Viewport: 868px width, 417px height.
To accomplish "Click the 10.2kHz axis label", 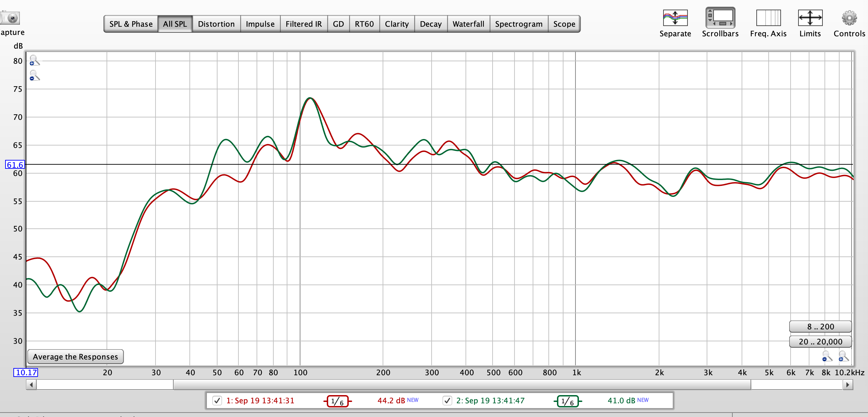I will [x=850, y=372].
